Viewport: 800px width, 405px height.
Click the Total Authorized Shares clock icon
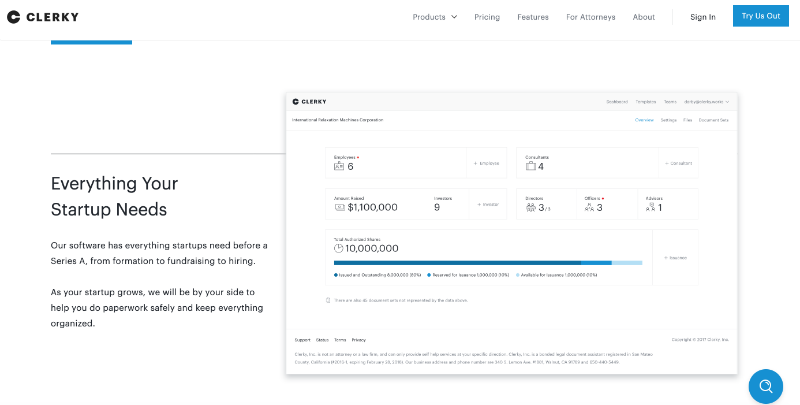339,248
